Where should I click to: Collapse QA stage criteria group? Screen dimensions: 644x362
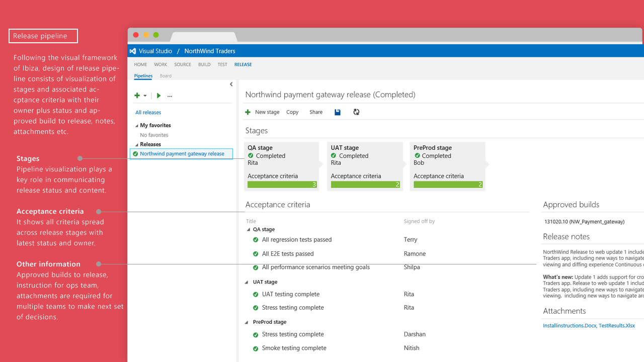click(x=248, y=230)
